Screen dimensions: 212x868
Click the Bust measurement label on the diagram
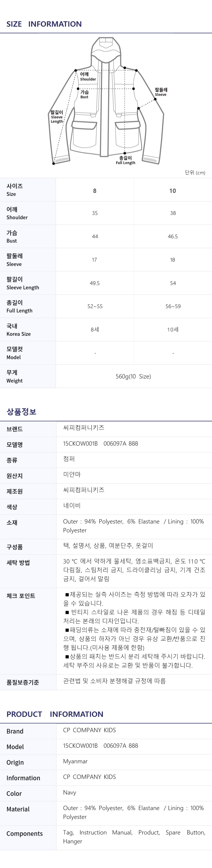[x=84, y=94]
